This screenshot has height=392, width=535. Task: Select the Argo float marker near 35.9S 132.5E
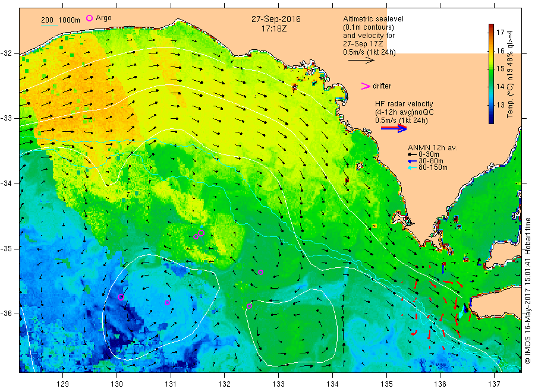pos(250,306)
